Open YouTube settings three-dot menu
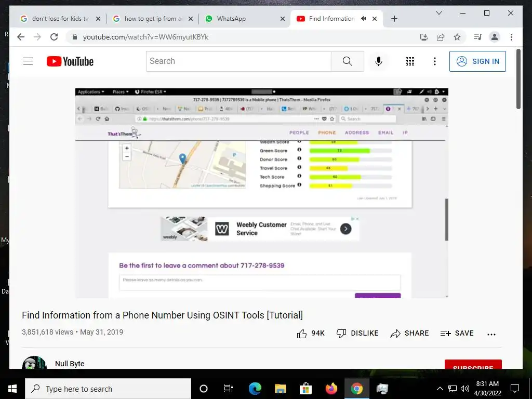 click(435, 61)
